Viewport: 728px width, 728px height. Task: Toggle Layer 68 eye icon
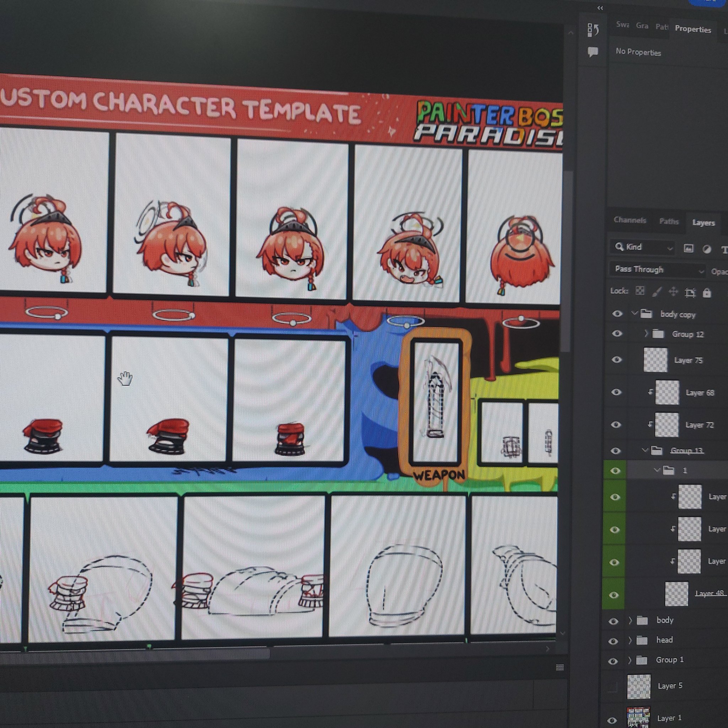[616, 392]
